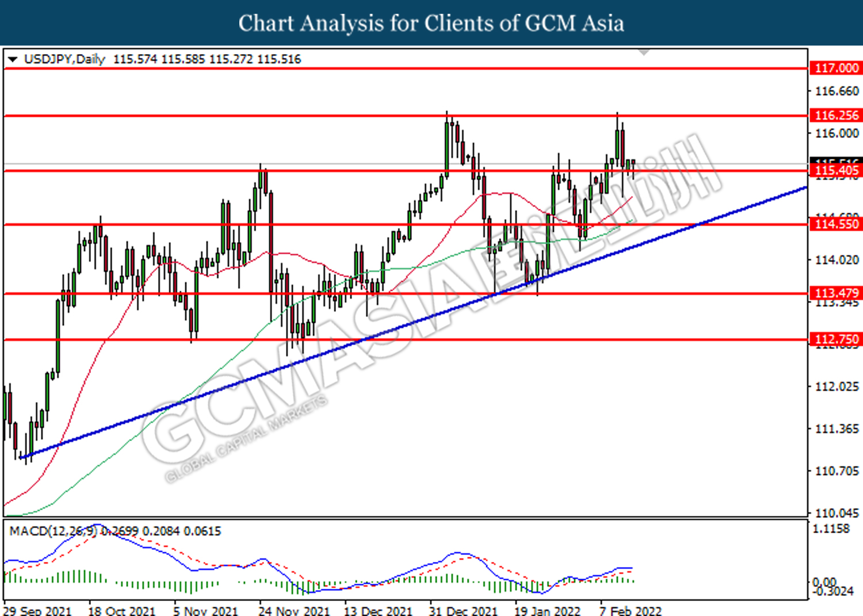The width and height of the screenshot is (863, 616).
Task: Click the Chart Analysis for Clients of GCM Asia title
Action: [431, 23]
